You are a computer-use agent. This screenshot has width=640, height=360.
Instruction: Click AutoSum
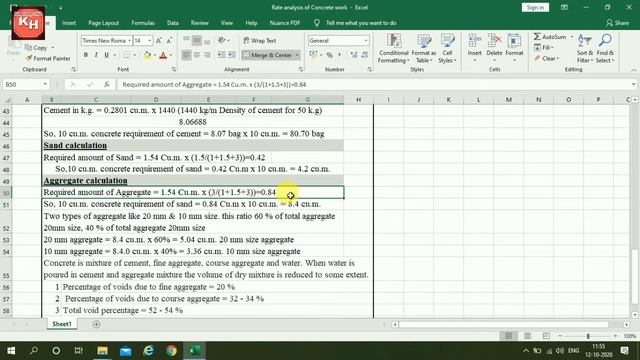tap(550, 37)
